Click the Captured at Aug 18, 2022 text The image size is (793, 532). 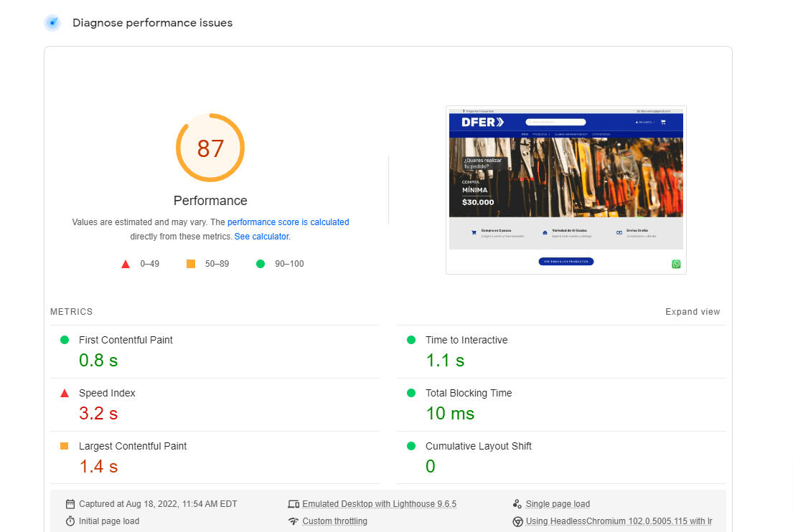(158, 504)
